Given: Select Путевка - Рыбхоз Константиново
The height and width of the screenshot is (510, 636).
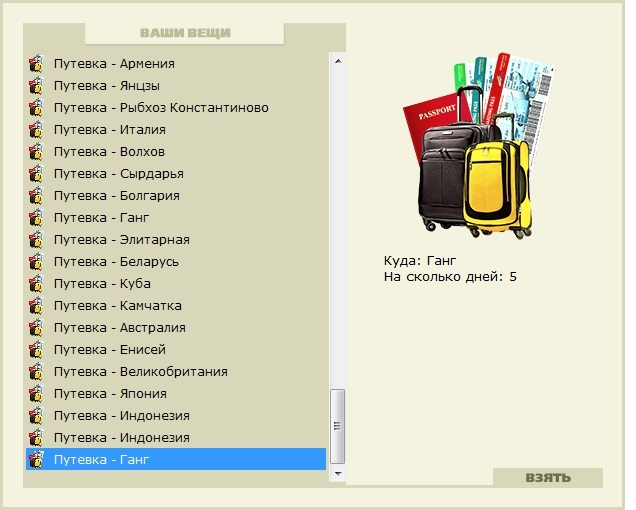Looking at the screenshot, I should point(176,108).
